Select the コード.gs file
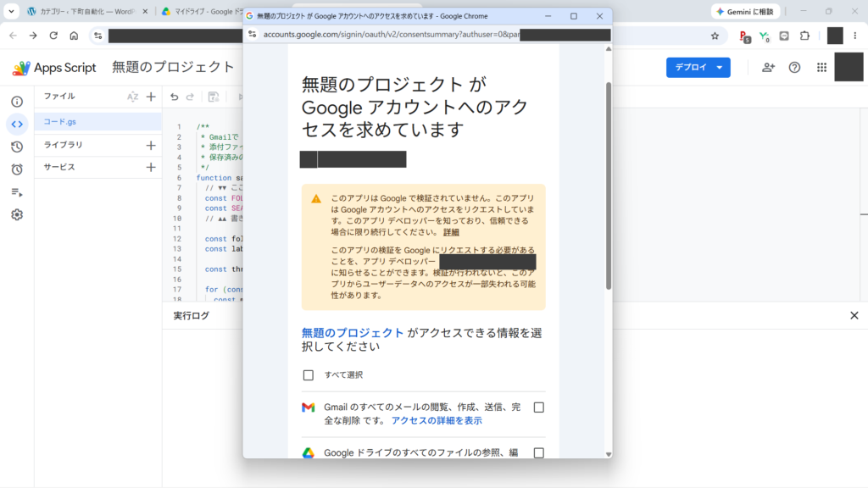 pyautogui.click(x=98, y=122)
